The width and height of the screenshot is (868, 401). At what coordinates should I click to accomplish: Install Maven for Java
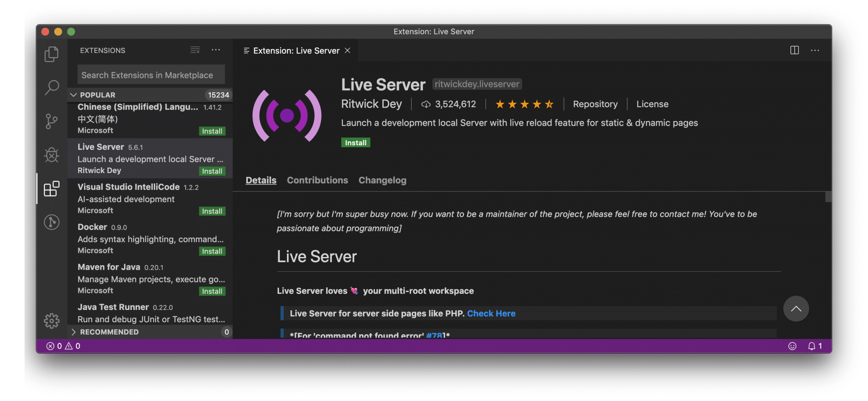[212, 291]
